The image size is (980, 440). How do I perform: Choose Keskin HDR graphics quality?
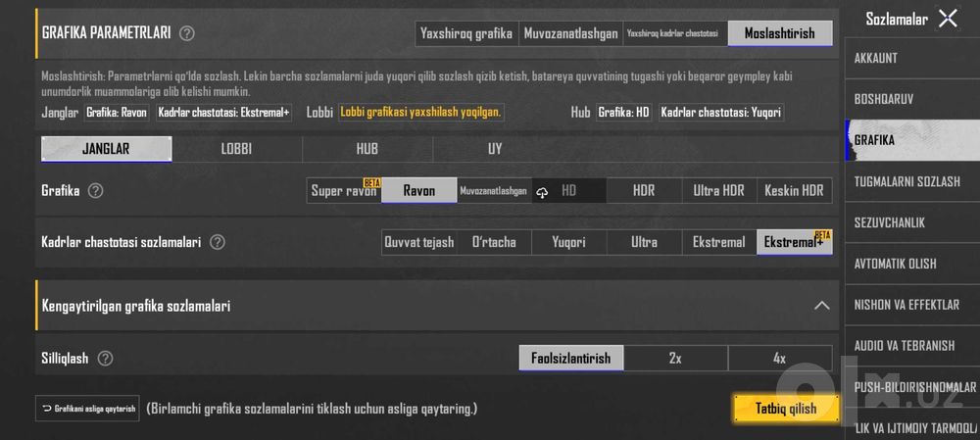tap(795, 191)
